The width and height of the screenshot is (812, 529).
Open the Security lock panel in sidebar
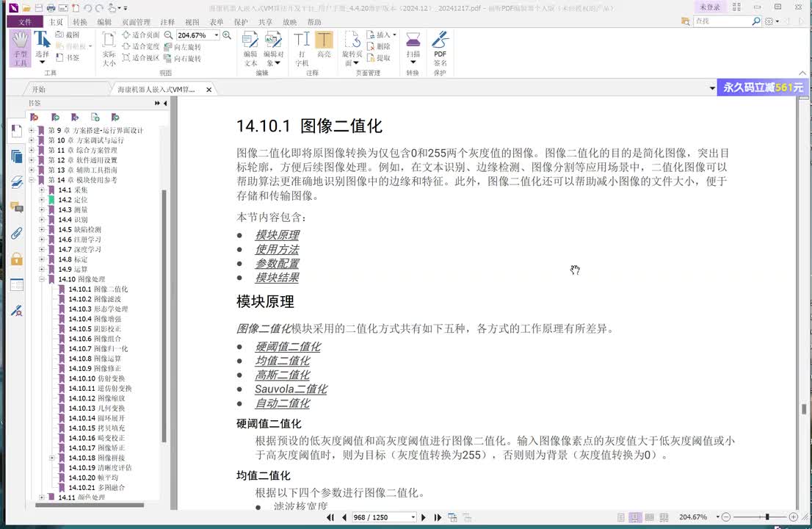click(17, 259)
